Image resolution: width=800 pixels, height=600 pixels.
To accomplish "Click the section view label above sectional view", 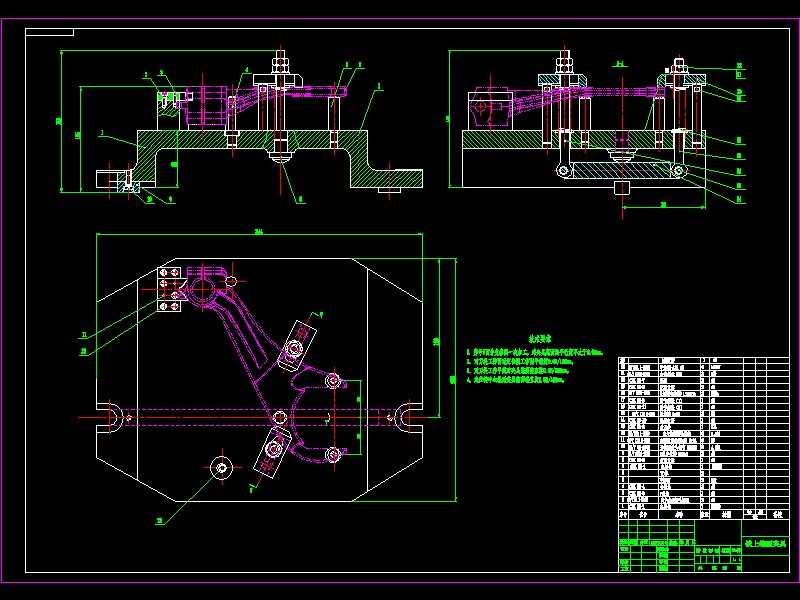I will tap(620, 64).
